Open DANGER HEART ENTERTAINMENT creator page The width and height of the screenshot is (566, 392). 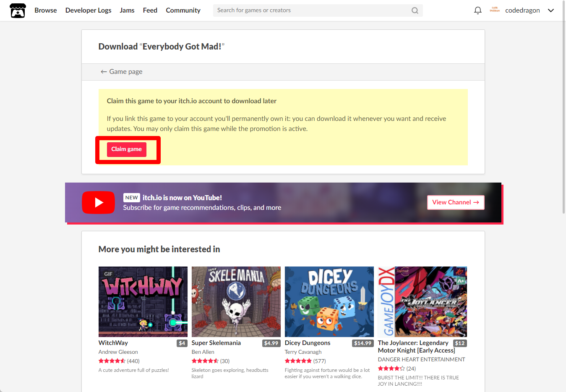[x=422, y=360]
